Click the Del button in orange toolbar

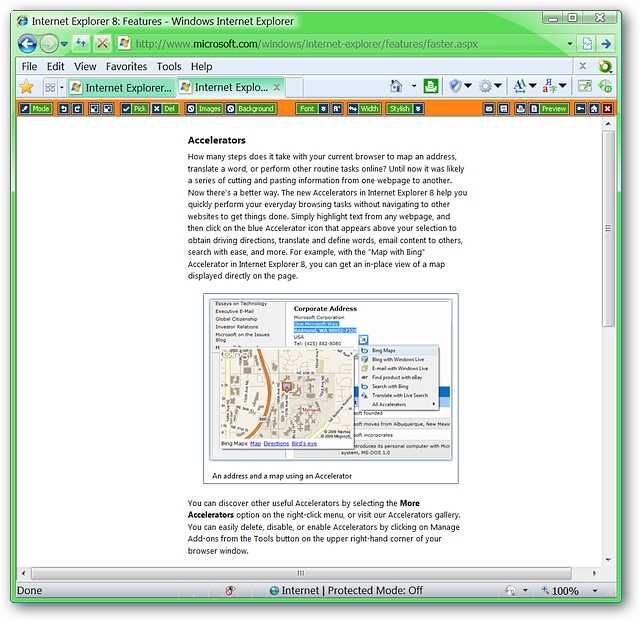164,109
